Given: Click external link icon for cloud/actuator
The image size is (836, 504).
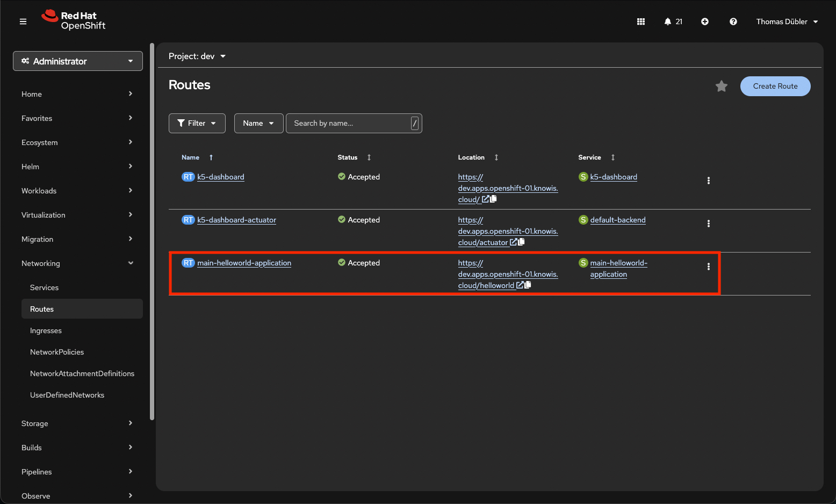Looking at the screenshot, I should point(513,242).
